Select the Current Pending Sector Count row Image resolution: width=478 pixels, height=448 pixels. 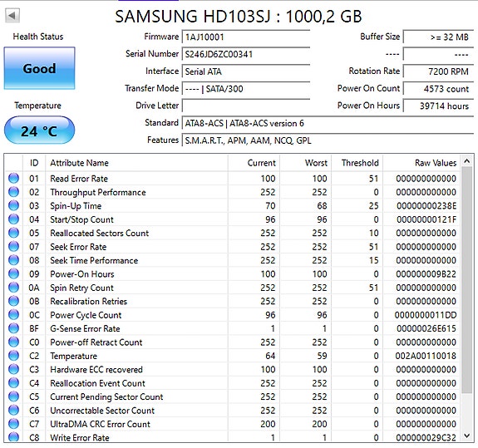pyautogui.click(x=233, y=396)
